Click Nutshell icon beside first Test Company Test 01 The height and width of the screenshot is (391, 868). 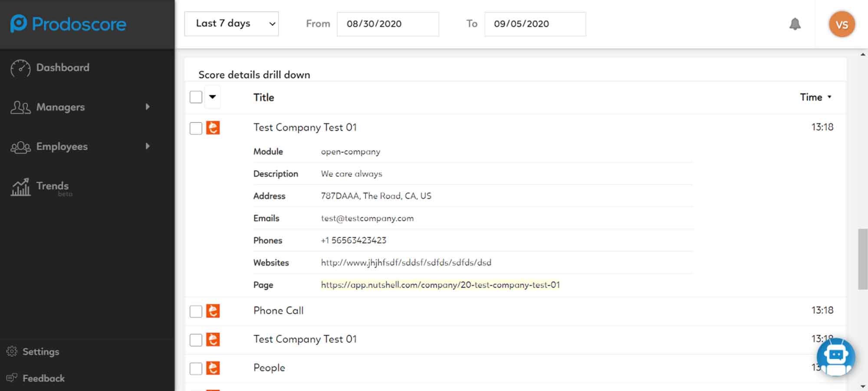213,128
